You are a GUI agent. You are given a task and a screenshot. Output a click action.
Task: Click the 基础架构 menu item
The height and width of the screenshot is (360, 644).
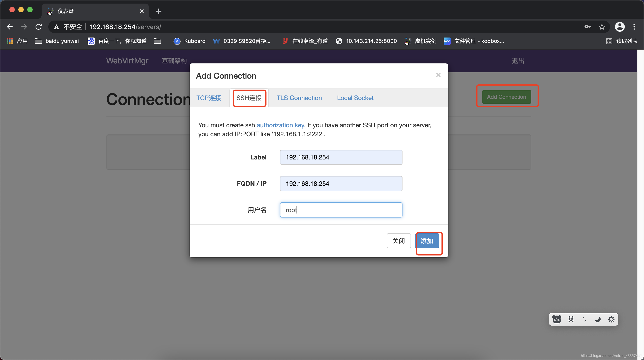point(174,61)
